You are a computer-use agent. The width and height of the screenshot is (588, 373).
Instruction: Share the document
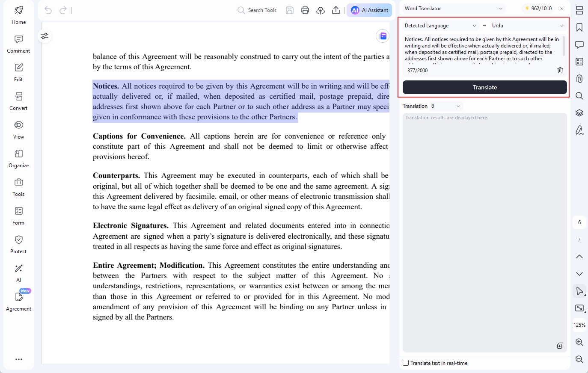pyautogui.click(x=336, y=10)
